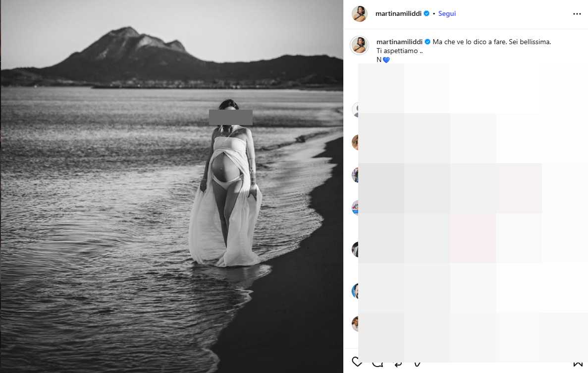Click third commenter's avatar in list
The height and width of the screenshot is (373, 588).
pyautogui.click(x=355, y=175)
